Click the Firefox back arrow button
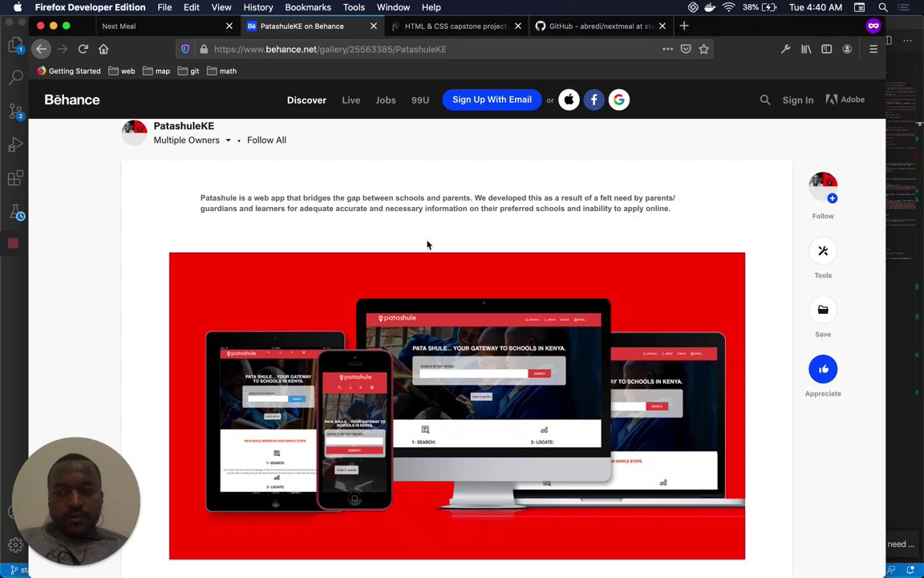Image resolution: width=924 pixels, height=578 pixels. (x=41, y=49)
